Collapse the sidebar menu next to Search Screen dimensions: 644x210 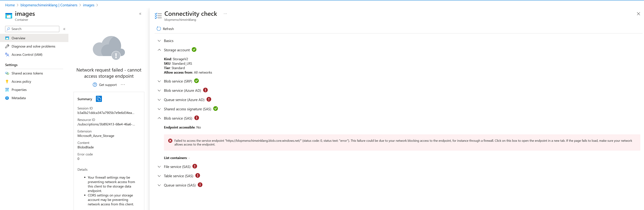coord(64,29)
